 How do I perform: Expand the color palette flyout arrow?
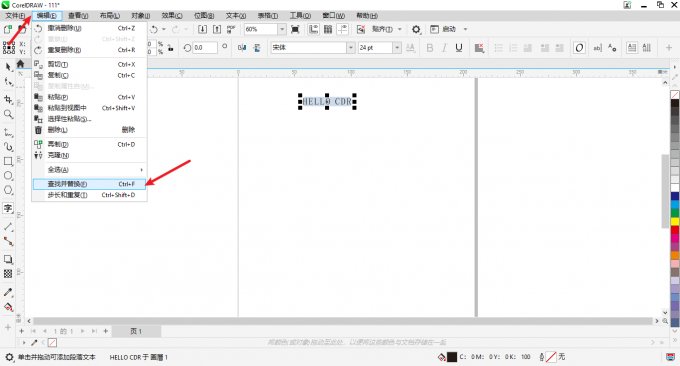click(x=675, y=67)
